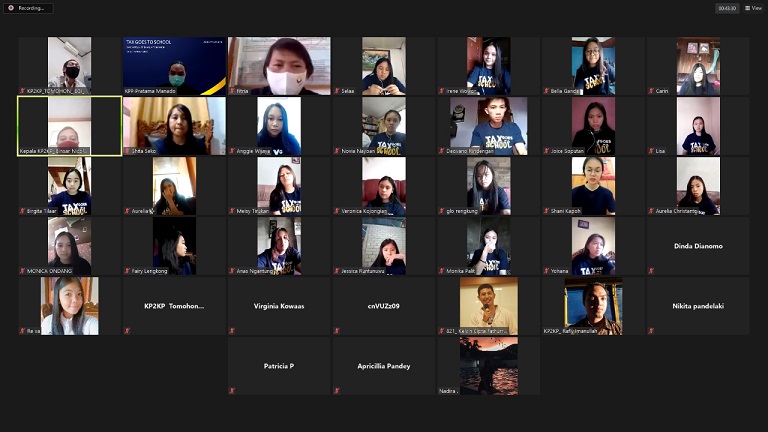Click muted mic icon on Nikita pandelaki tile

651,331
